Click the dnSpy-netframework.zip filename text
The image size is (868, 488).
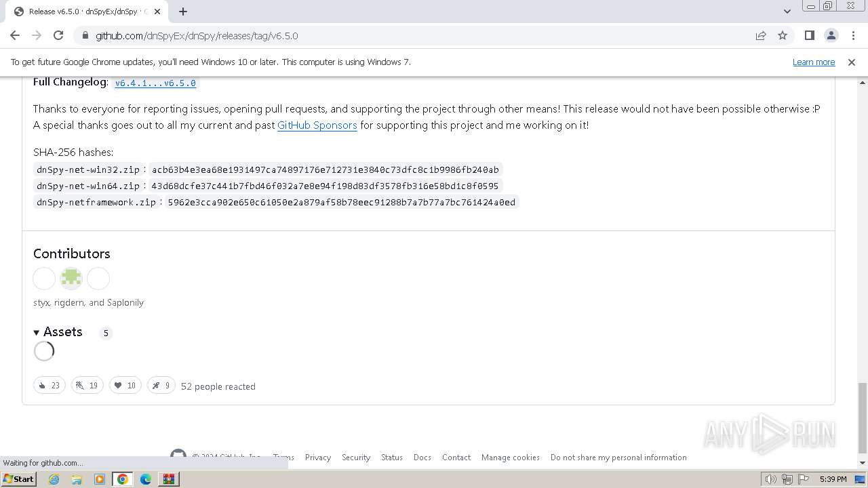coord(96,203)
